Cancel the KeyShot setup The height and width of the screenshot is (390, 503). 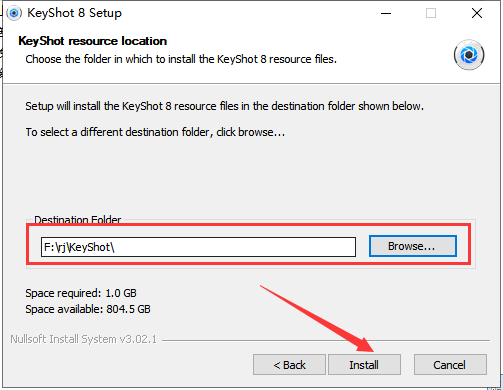(x=450, y=365)
